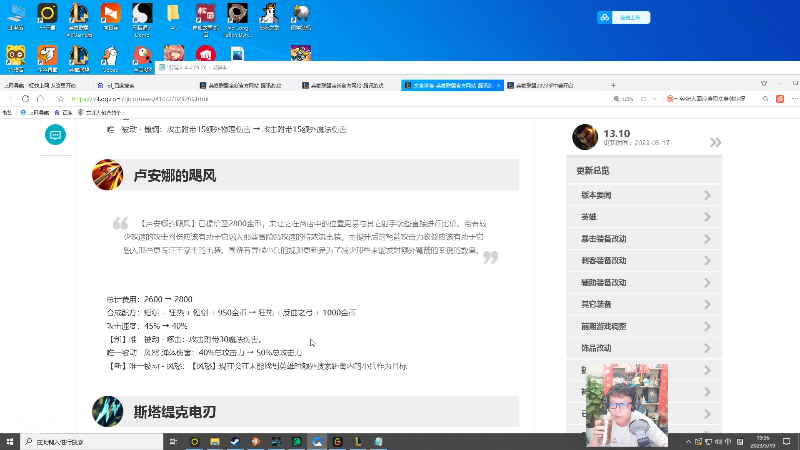The height and width of the screenshot is (450, 800).
Task: Switch to the fourth browser tab
Action: pos(348,85)
